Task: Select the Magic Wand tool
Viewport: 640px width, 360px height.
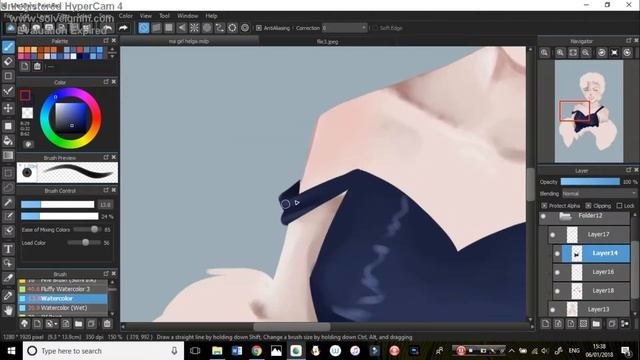Action: (x=8, y=202)
